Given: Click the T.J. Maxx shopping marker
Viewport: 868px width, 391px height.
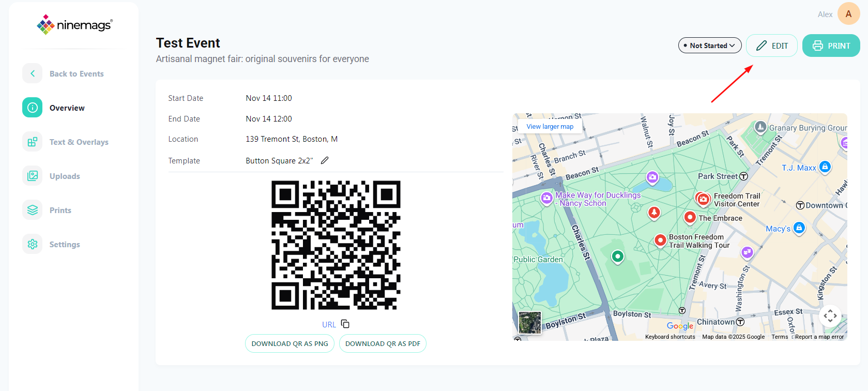Looking at the screenshot, I should point(825,167).
